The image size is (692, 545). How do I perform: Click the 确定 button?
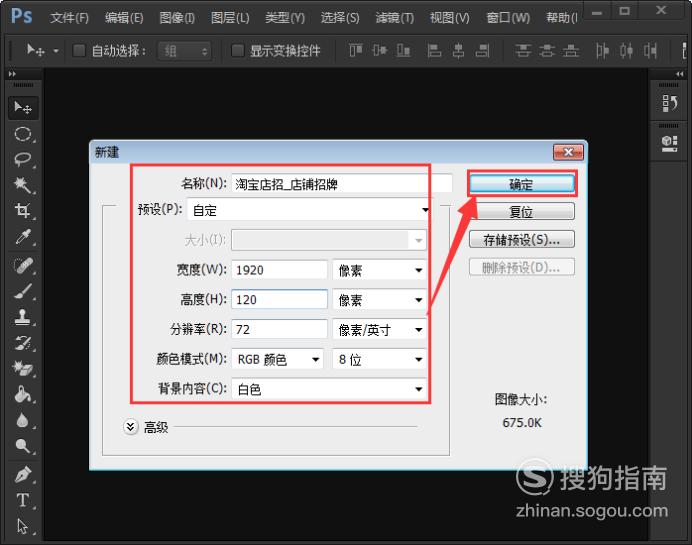click(522, 184)
